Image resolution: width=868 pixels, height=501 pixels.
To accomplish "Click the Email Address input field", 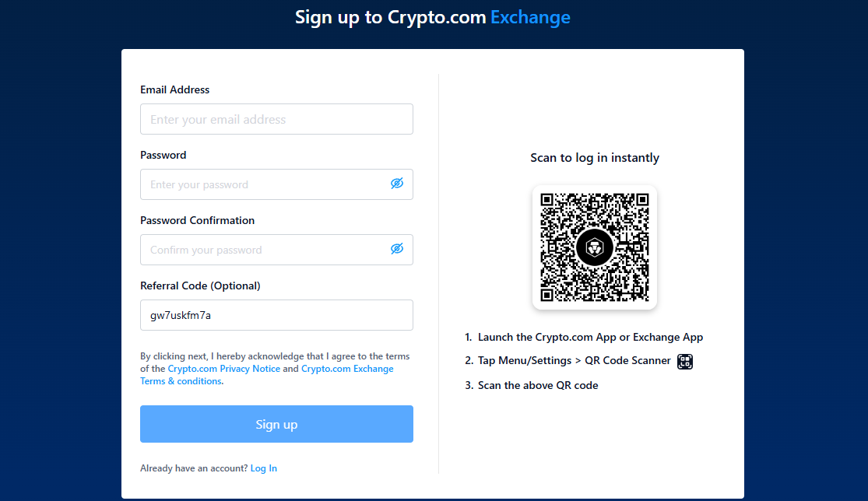I will tap(276, 118).
